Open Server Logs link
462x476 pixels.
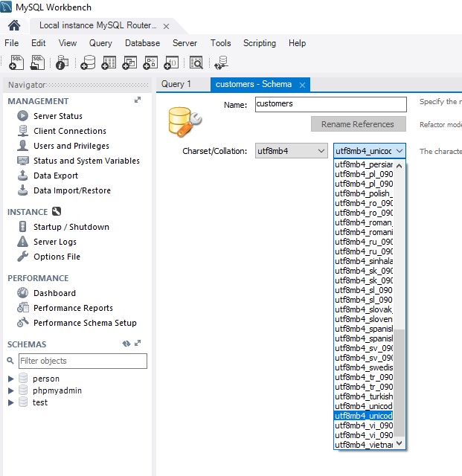tap(54, 242)
